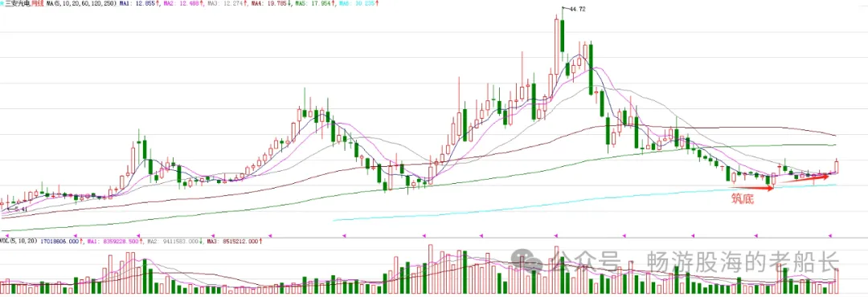Click the red 筑底 annotation text

[743, 198]
